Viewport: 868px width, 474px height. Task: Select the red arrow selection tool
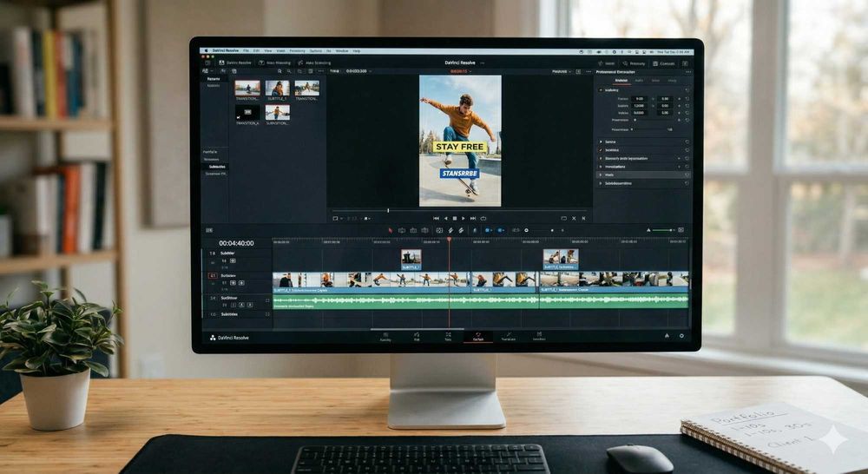391,230
